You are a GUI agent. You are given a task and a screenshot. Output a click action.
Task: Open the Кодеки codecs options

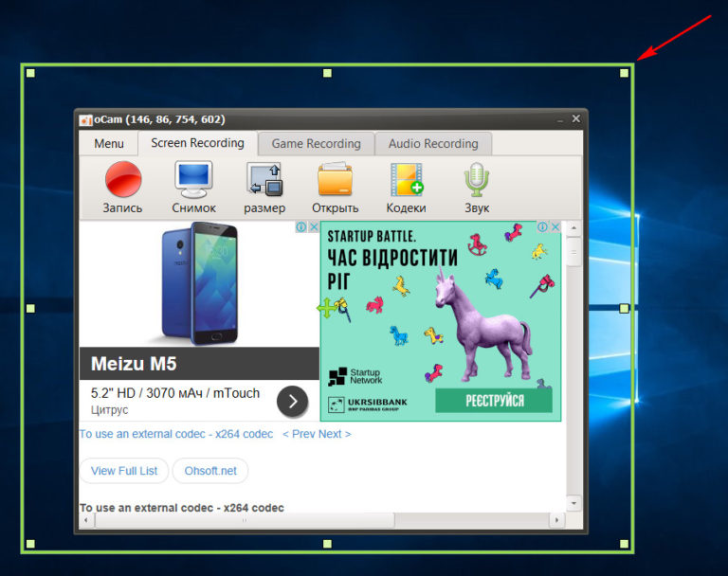coord(406,180)
